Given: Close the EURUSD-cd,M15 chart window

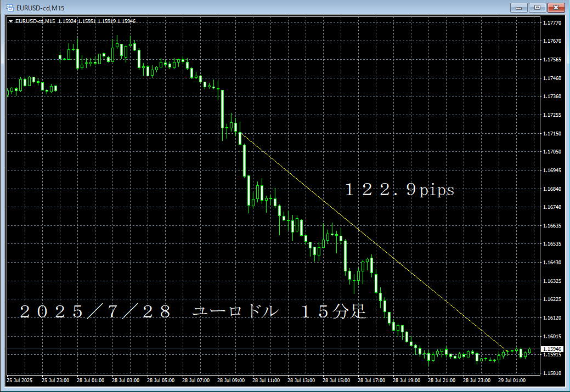Looking at the screenshot, I should click(x=556, y=7).
